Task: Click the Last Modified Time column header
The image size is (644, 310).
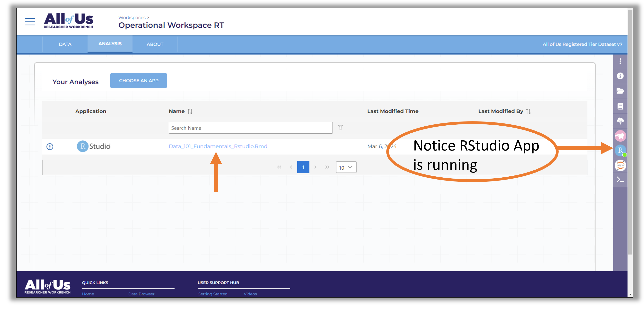Action: tap(393, 111)
